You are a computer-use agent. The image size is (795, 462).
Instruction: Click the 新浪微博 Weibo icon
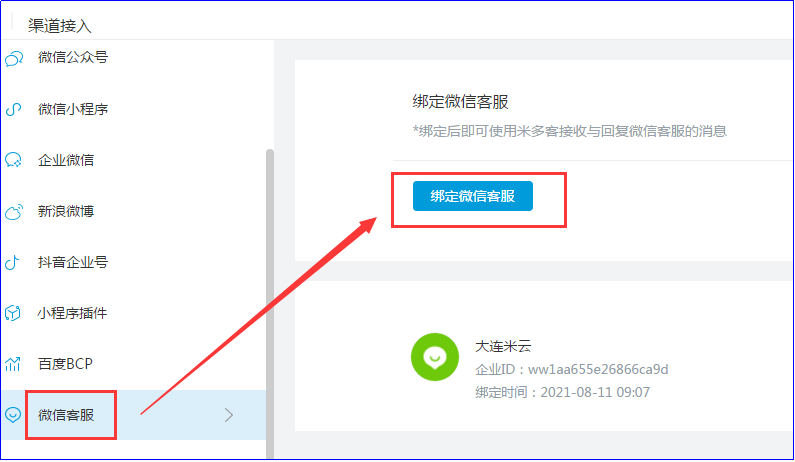pyautogui.click(x=14, y=211)
